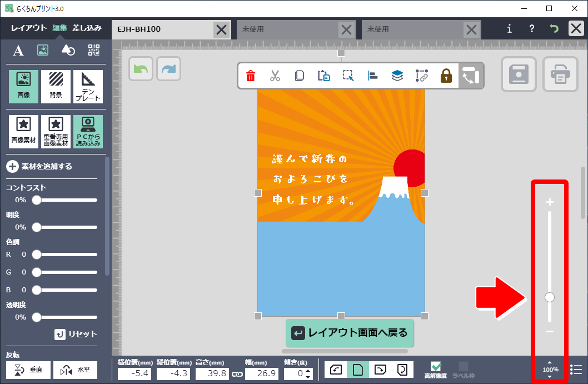The image size is (588, 384).
Task: Close the first 未使用 tab
Action: click(346, 29)
